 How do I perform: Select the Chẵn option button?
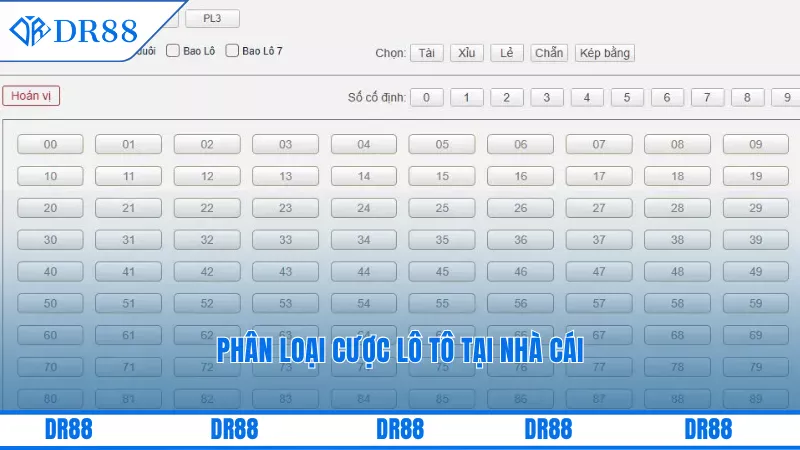click(549, 53)
